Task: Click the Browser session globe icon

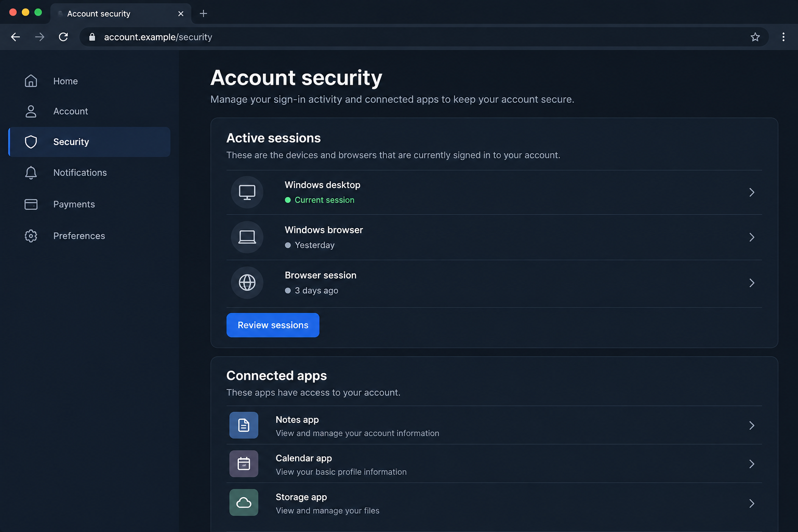Action: [x=247, y=283]
